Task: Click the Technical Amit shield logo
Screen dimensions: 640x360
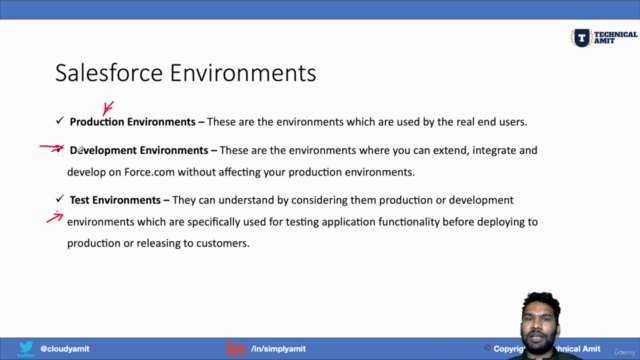Action: pyautogui.click(x=582, y=38)
